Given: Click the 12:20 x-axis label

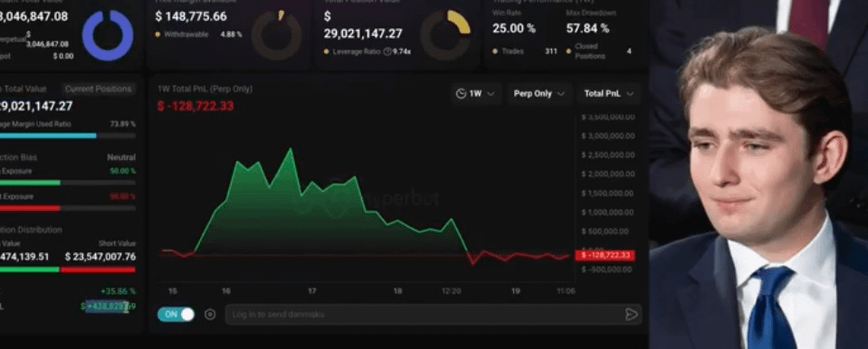Looking at the screenshot, I should pyautogui.click(x=451, y=291).
